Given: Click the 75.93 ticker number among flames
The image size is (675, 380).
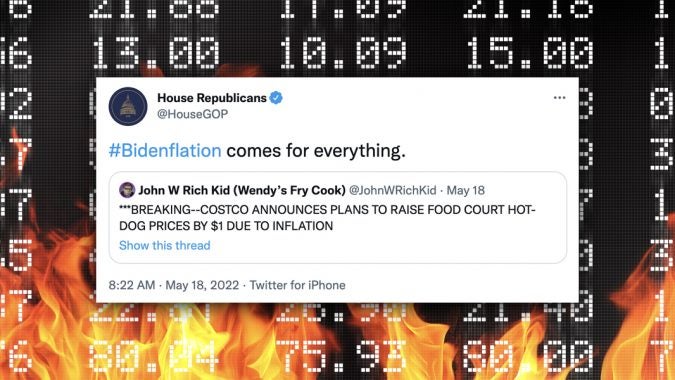Looking at the screenshot, I should tap(341, 356).
